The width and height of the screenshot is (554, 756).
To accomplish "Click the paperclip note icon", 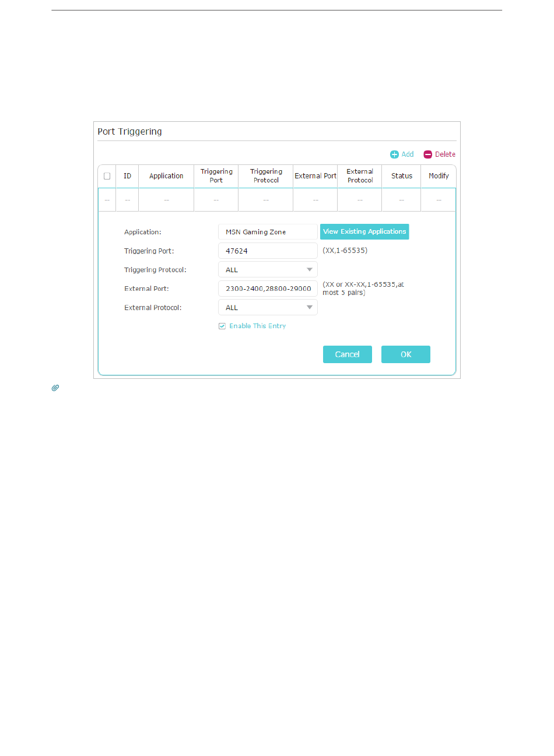I will [x=55, y=388].
